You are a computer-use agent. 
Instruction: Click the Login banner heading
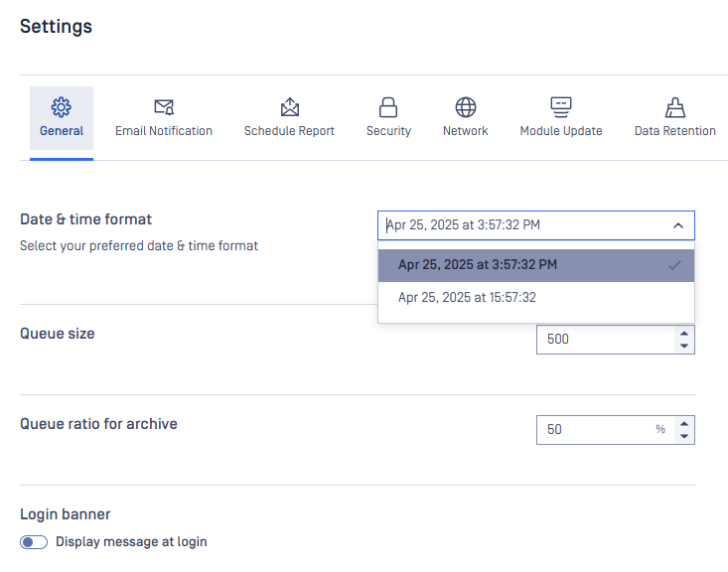click(x=65, y=514)
